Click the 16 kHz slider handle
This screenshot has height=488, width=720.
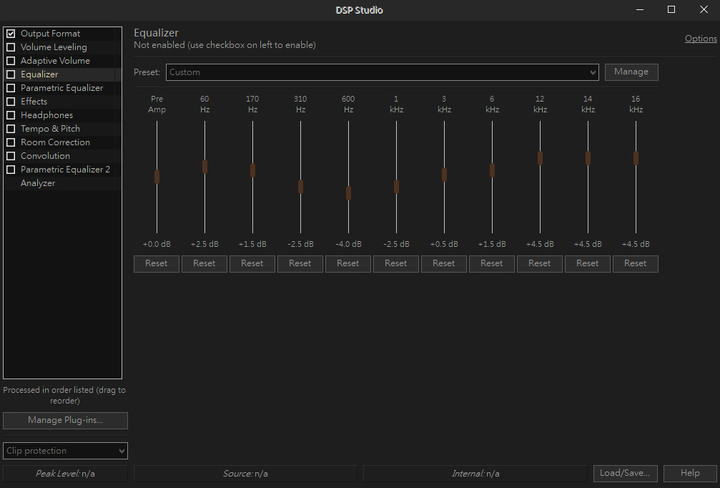tap(636, 158)
